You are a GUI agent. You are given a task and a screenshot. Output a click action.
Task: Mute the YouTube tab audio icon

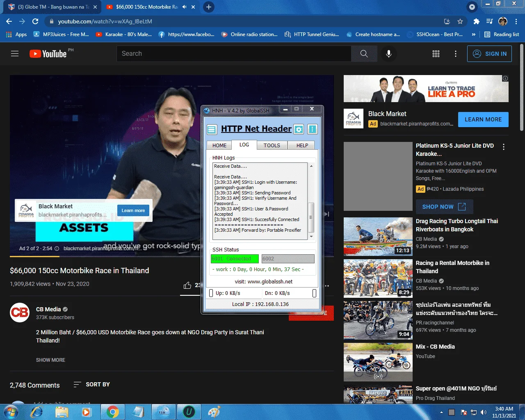click(x=185, y=7)
